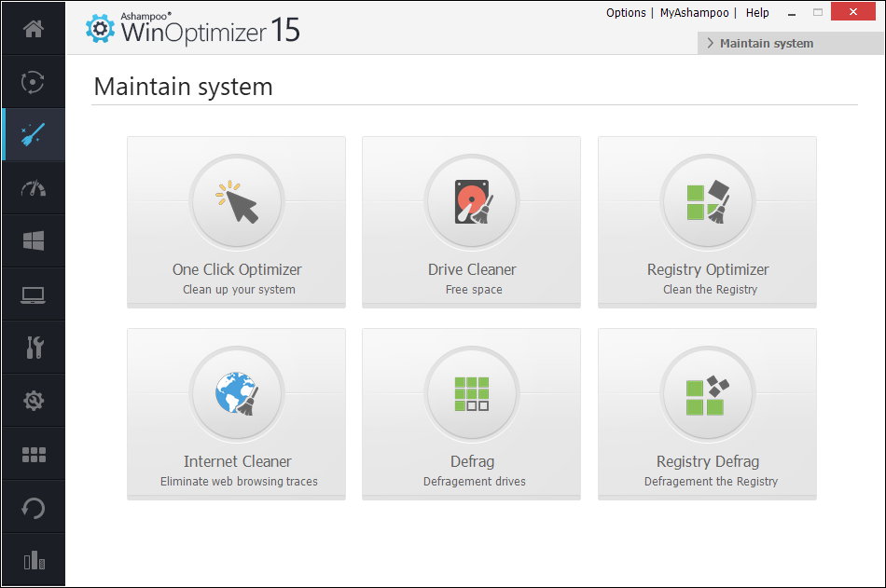Screen dimensions: 886x588
Task: Open the Home icon in sidebar
Action: [34, 29]
